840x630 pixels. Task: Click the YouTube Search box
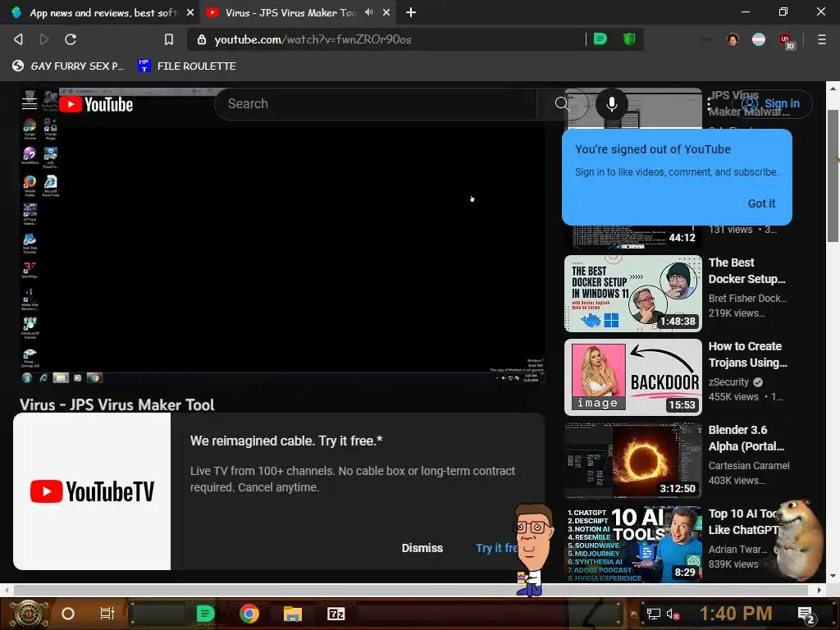point(375,104)
